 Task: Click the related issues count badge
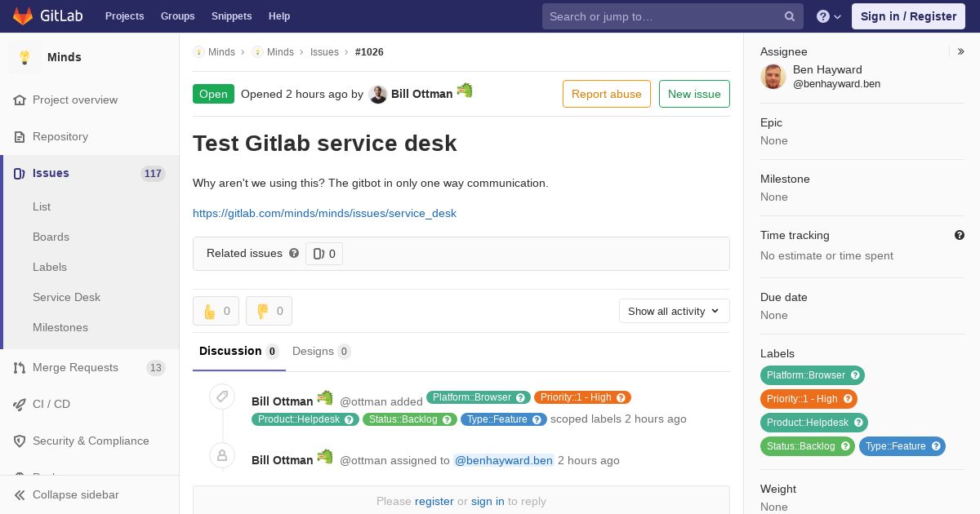pos(324,254)
